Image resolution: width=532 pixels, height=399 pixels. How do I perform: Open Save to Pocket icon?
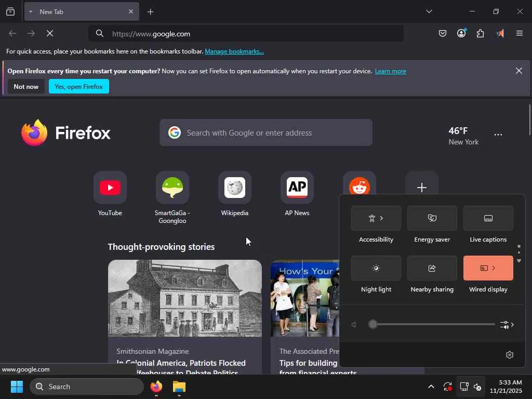coord(443,33)
